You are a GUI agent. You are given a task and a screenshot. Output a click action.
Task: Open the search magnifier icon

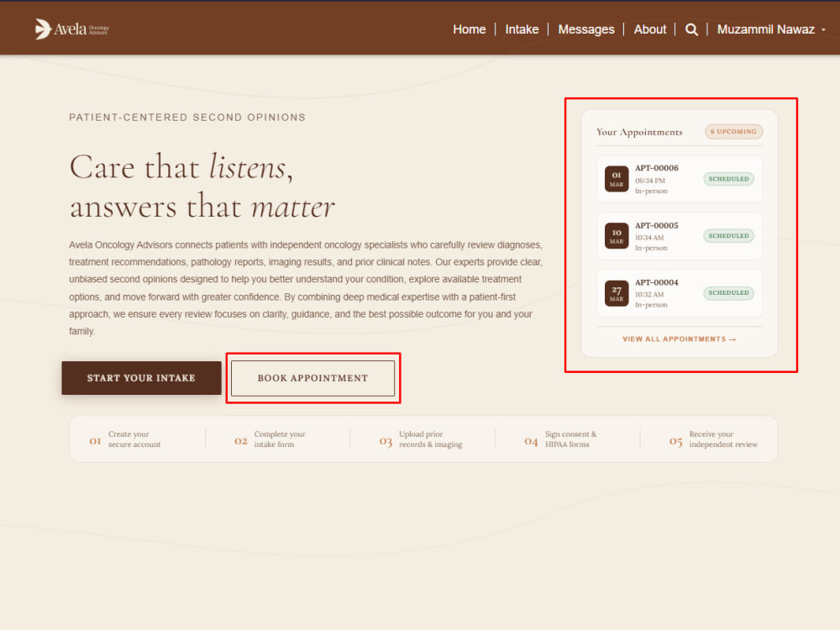(691, 29)
